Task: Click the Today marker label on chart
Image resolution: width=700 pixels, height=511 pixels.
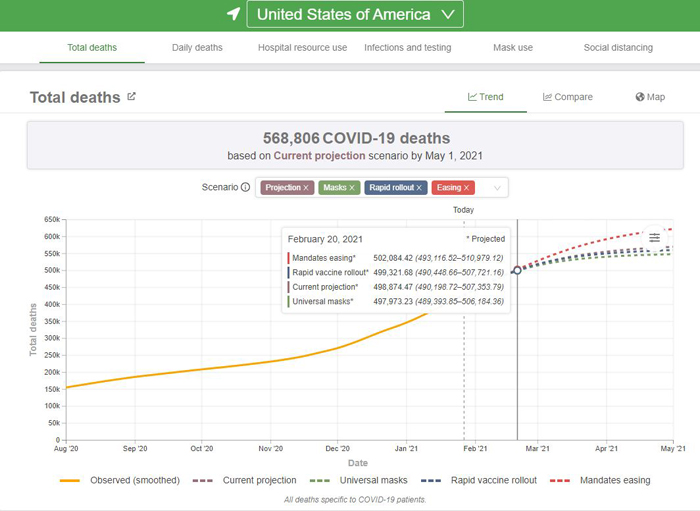Action: coord(463,210)
